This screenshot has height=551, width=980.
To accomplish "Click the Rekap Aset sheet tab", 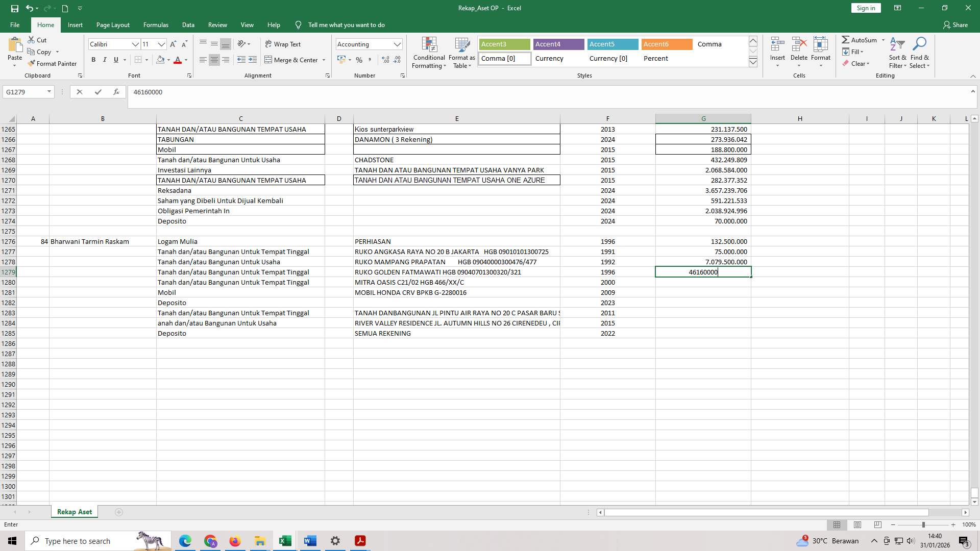I will tap(74, 511).
